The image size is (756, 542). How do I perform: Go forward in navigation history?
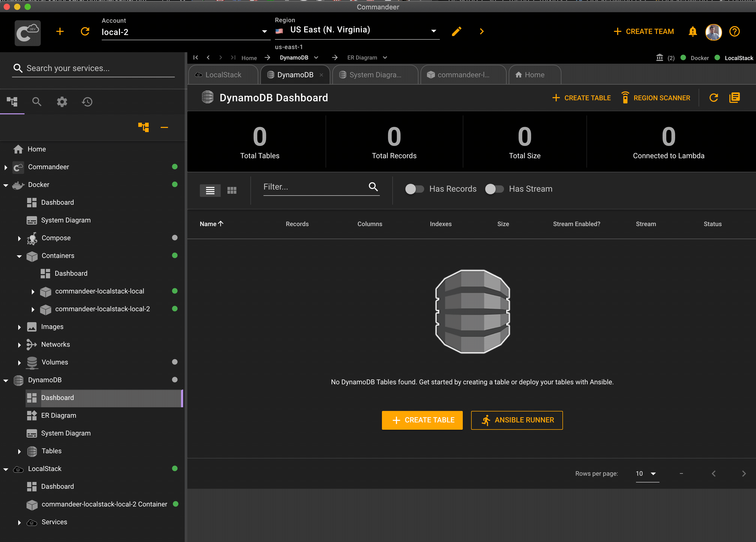pos(221,57)
